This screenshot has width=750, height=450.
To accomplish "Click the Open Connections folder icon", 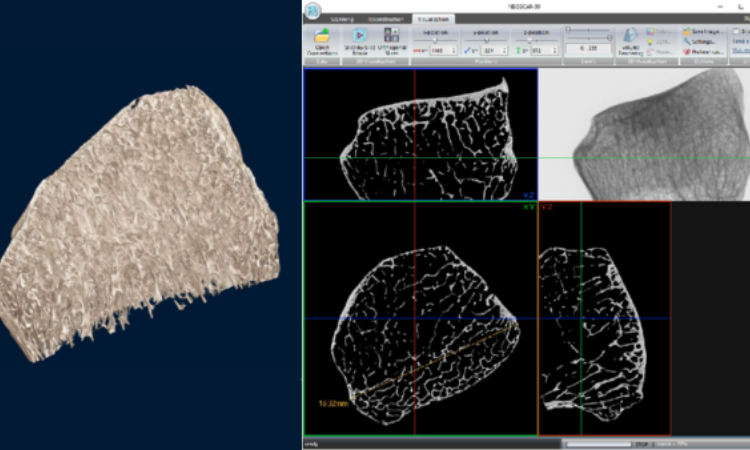I will click(x=321, y=35).
